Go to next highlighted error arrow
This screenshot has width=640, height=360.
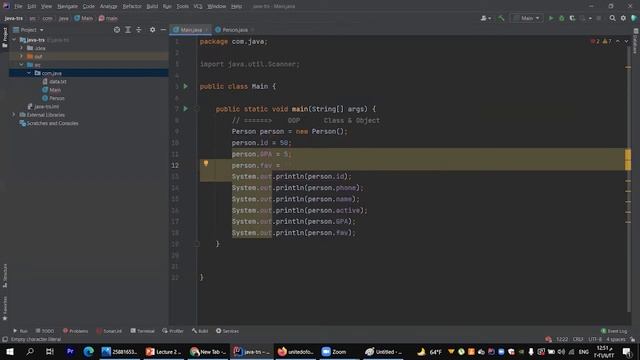click(x=626, y=41)
